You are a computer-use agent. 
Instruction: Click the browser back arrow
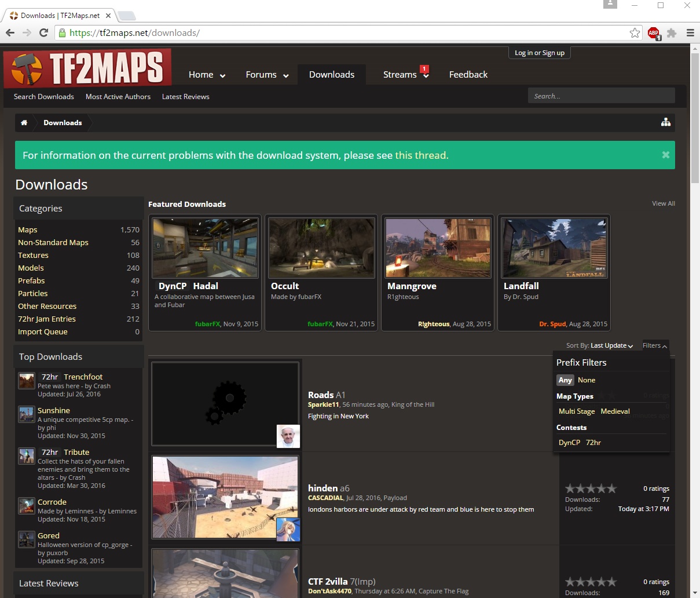click(10, 33)
